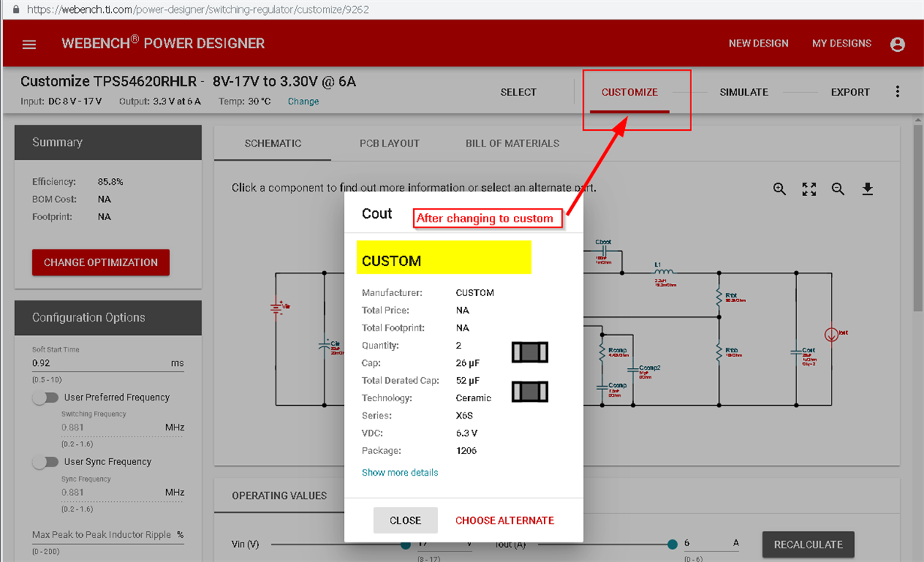Screen dimensions: 924x562
Task: Select the Rcomp resistor in schematic
Action: (x=602, y=352)
